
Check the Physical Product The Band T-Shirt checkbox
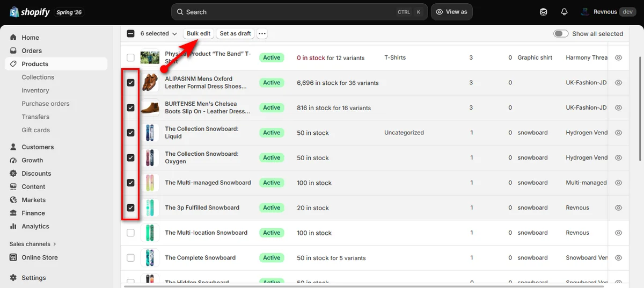[x=130, y=57]
